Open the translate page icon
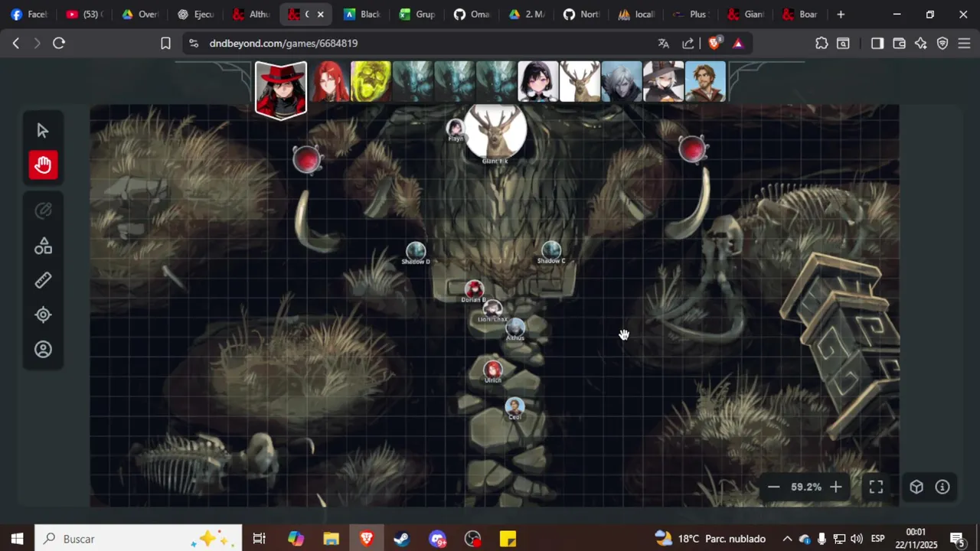This screenshot has width=980, height=551. point(664,44)
